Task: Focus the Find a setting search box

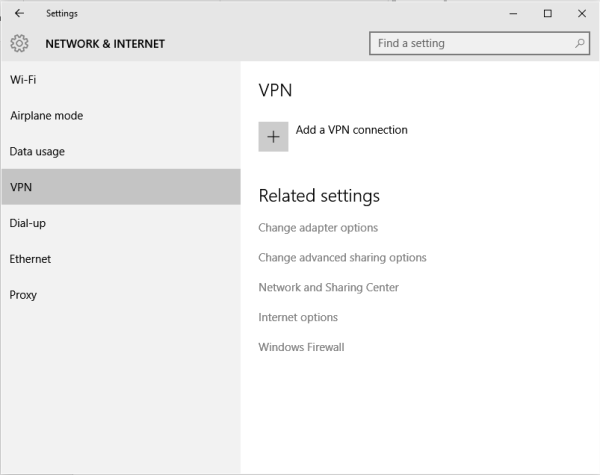Action: click(x=470, y=44)
